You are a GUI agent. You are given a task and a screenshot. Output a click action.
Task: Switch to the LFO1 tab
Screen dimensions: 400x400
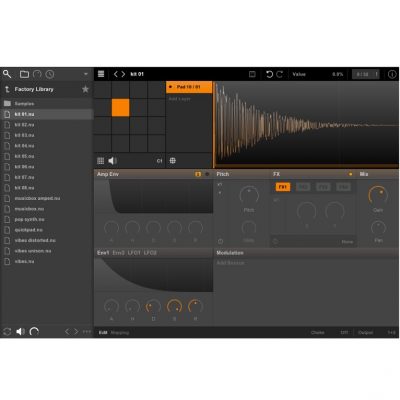134,253
